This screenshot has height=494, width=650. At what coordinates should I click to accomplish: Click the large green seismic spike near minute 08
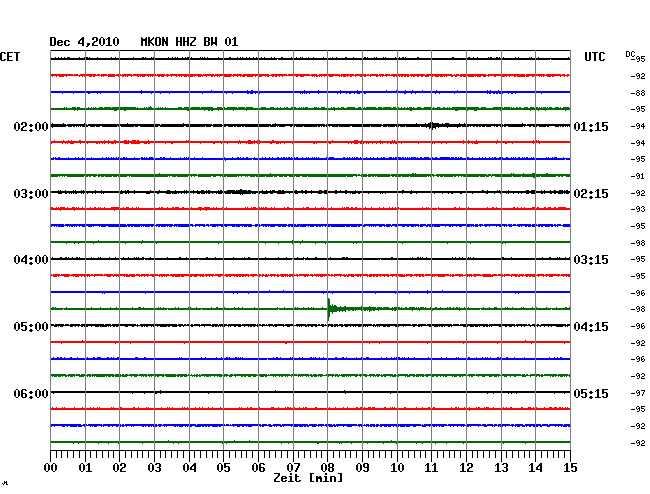tap(329, 309)
